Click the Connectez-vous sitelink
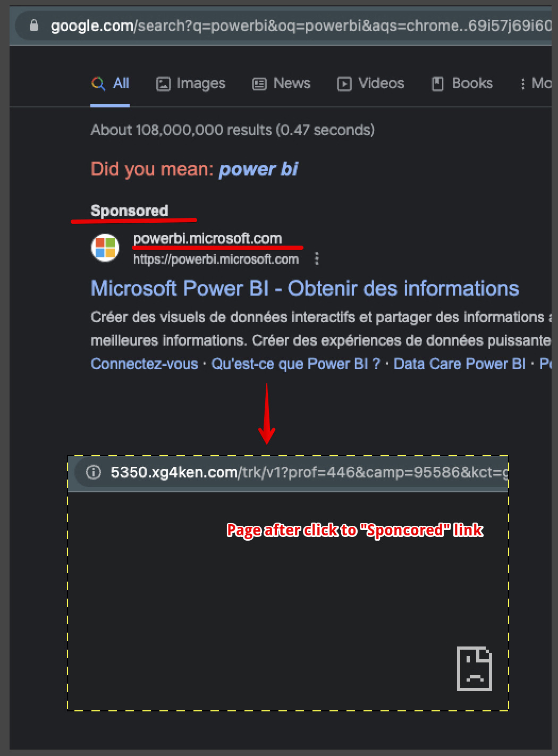Viewport: 558px width, 756px height. pyautogui.click(x=144, y=364)
